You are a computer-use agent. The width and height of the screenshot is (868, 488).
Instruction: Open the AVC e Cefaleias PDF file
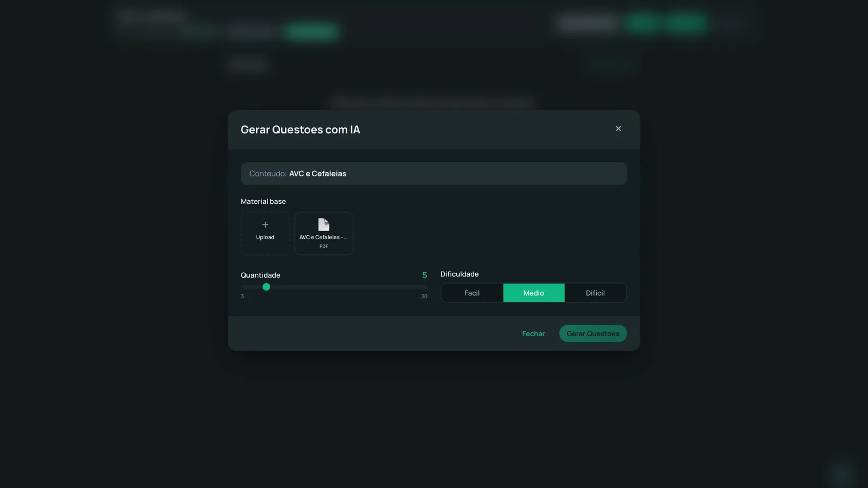point(324,233)
